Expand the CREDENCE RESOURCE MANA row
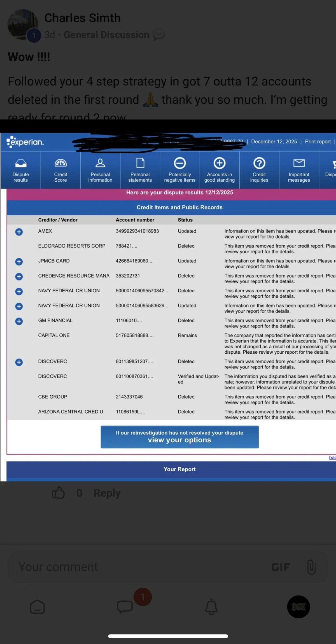 point(19,276)
